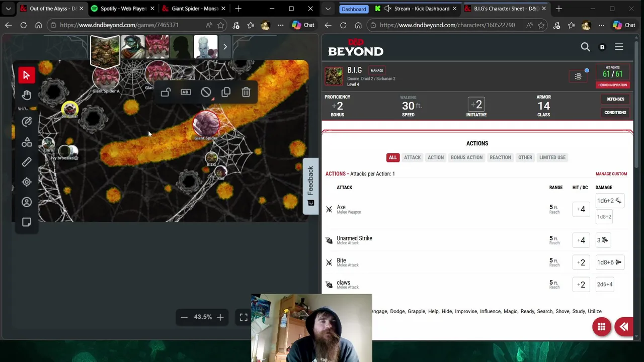Select the hand pan tool
The image size is (644, 362).
(27, 95)
